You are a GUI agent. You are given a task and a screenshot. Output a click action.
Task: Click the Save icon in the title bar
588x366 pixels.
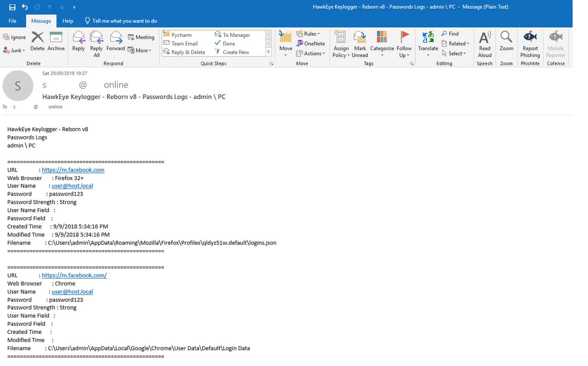tap(12, 7)
